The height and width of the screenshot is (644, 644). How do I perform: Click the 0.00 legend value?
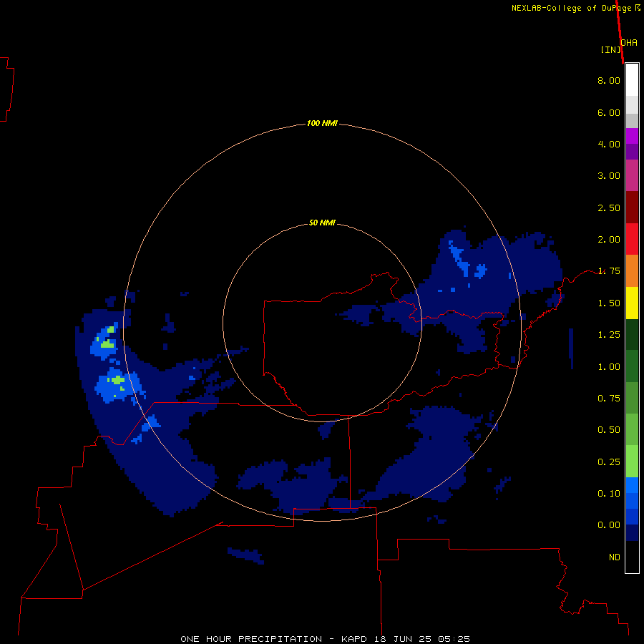point(609,525)
